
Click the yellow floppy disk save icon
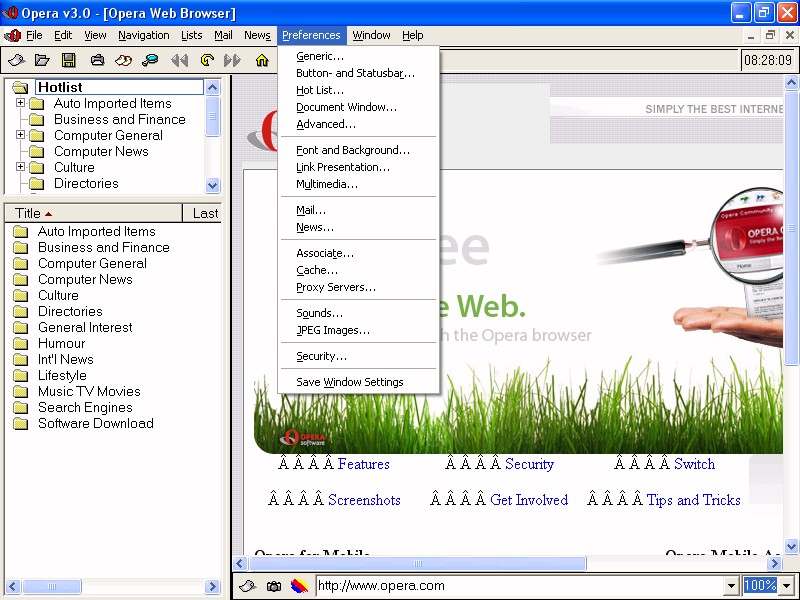69,60
